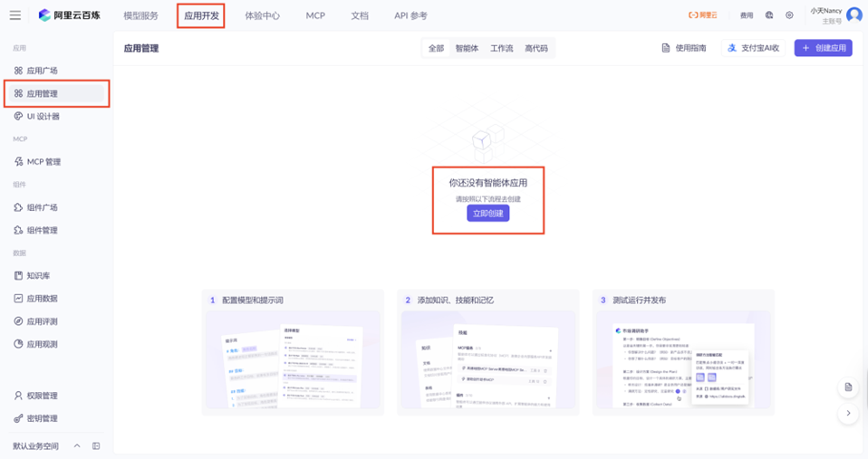This screenshot has height=459, width=868.
Task: Switch to 应用开发 top tab
Action: (x=201, y=15)
